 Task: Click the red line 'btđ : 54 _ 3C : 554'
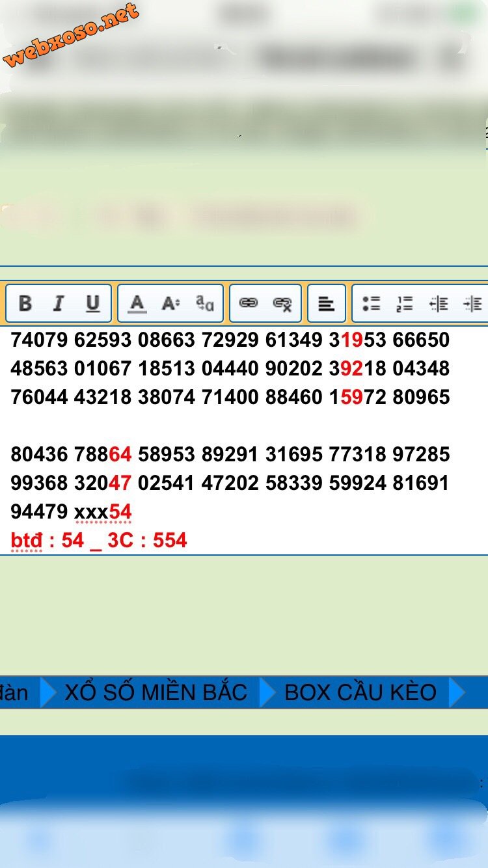click(x=99, y=540)
